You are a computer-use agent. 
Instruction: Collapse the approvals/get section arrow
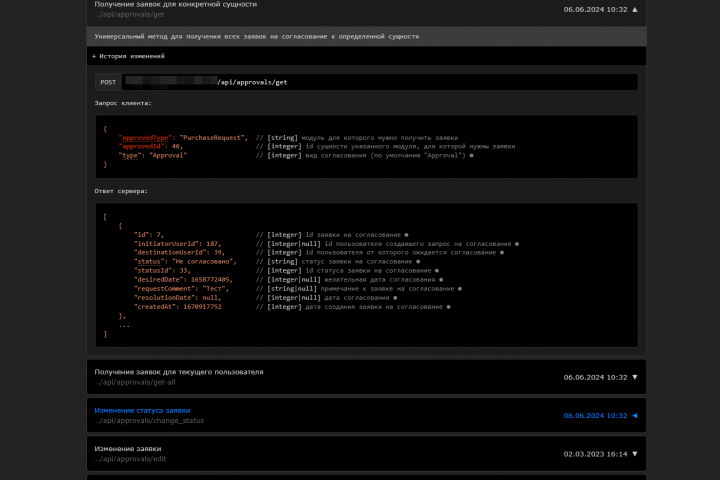[635, 10]
